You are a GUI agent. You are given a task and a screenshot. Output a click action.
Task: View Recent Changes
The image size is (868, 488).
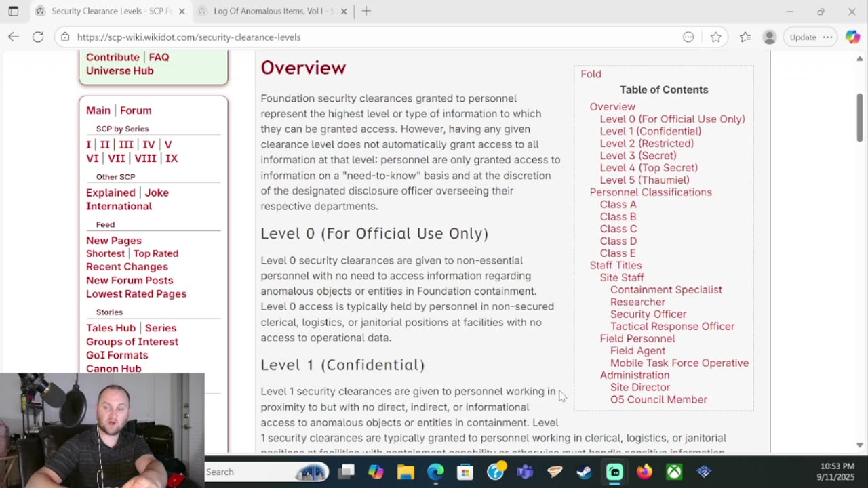(x=127, y=267)
